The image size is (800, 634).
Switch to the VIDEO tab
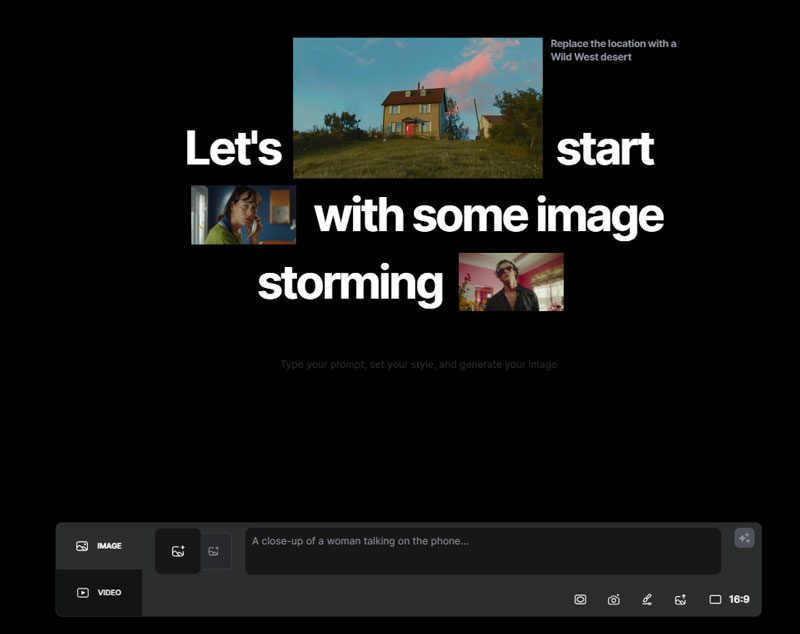[x=99, y=593]
